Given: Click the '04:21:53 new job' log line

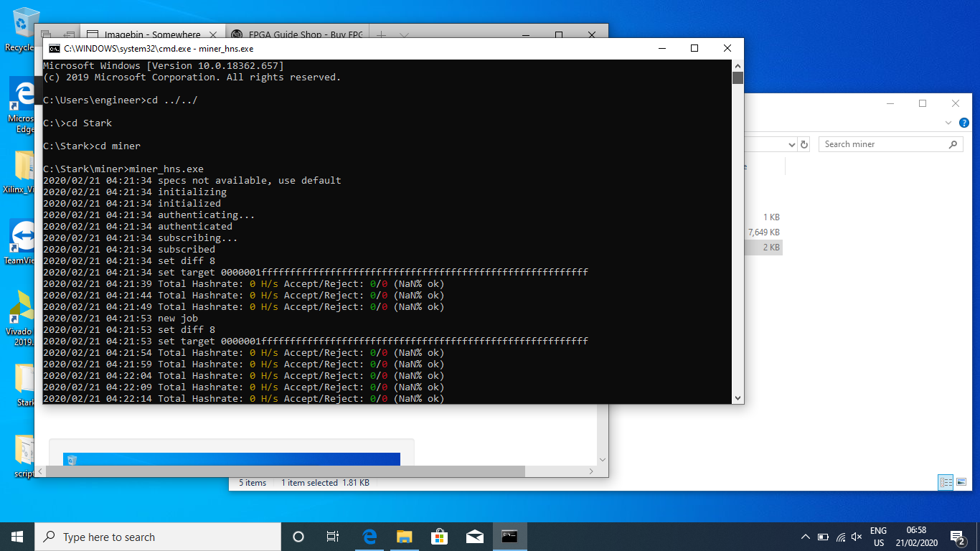Looking at the screenshot, I should tap(121, 318).
